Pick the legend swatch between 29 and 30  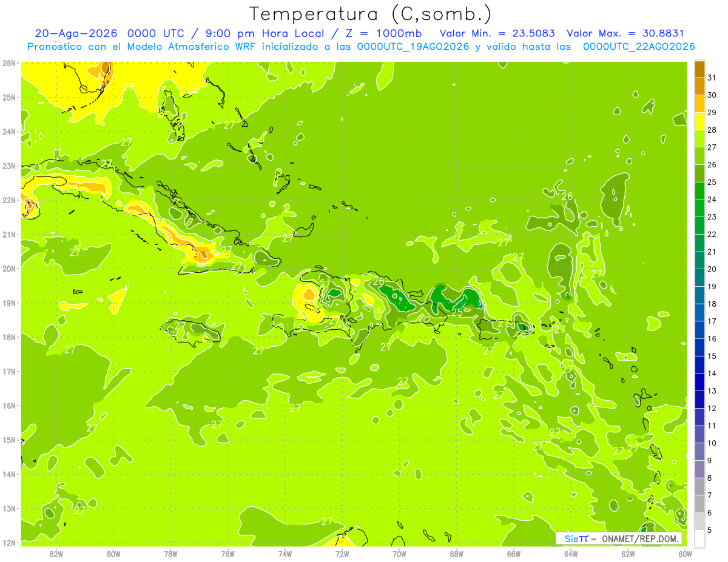click(x=699, y=104)
